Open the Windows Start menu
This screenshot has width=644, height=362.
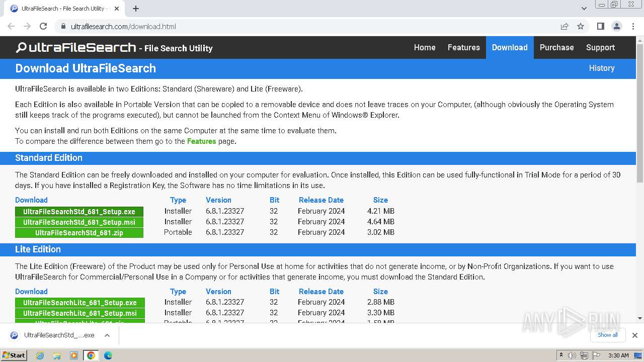coord(14,355)
